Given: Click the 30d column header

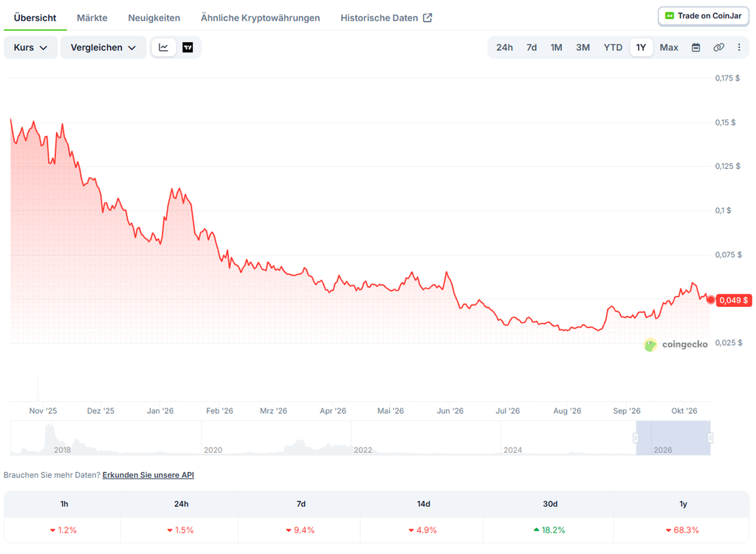Looking at the screenshot, I should (550, 504).
